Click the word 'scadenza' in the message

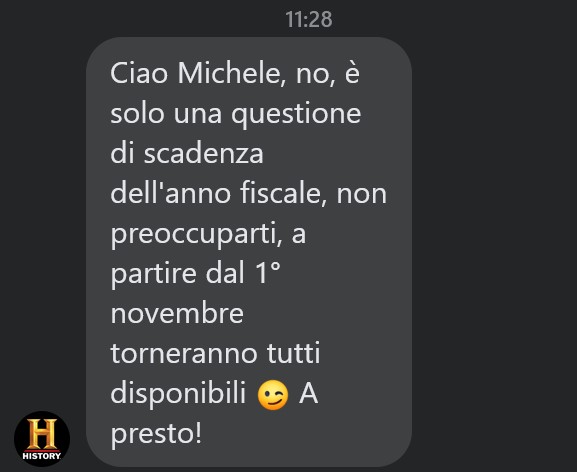coord(203,153)
